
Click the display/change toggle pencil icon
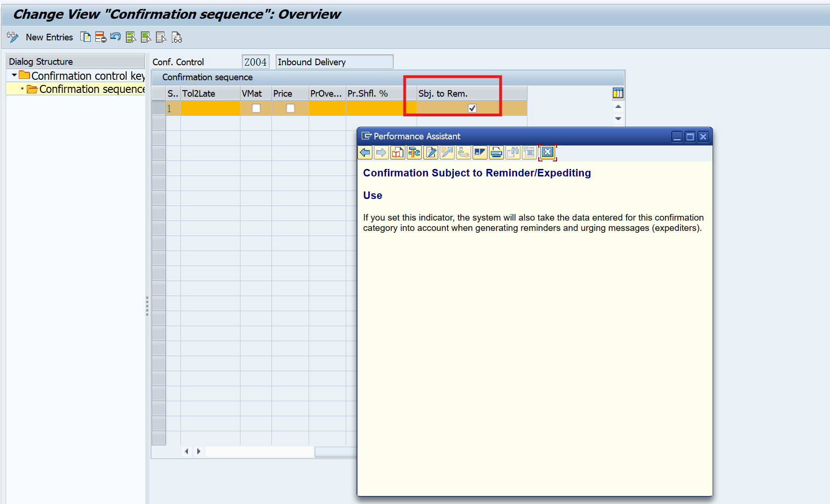pyautogui.click(x=13, y=37)
